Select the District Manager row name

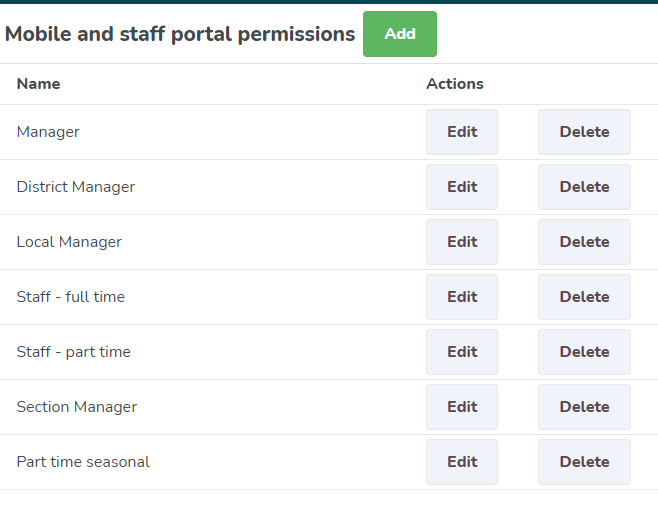(76, 187)
